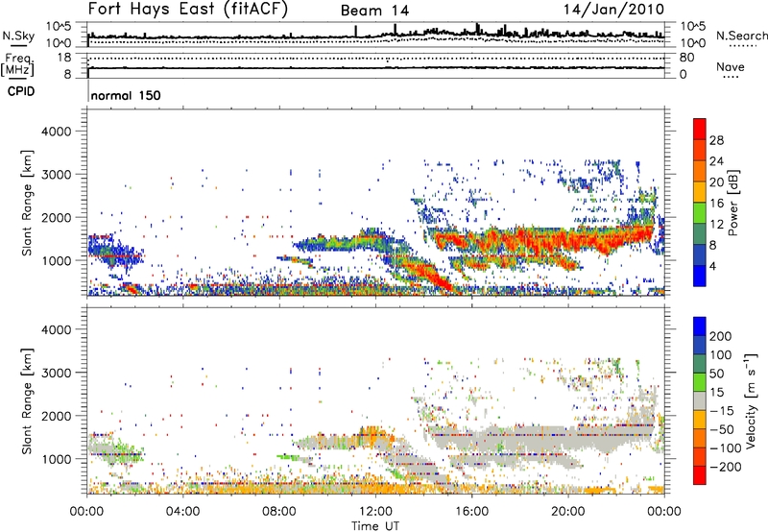
Task: Select the "normal 150" CPID text
Action: pyautogui.click(x=126, y=95)
